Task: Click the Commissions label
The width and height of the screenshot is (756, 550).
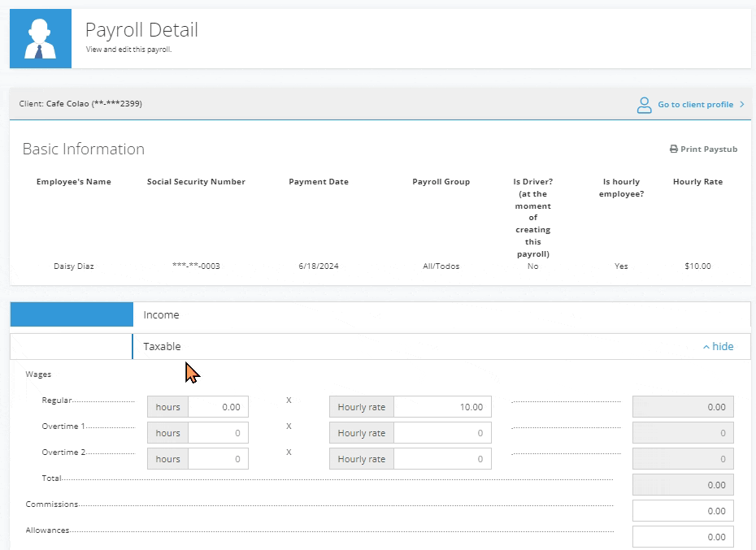Action: pos(51,505)
